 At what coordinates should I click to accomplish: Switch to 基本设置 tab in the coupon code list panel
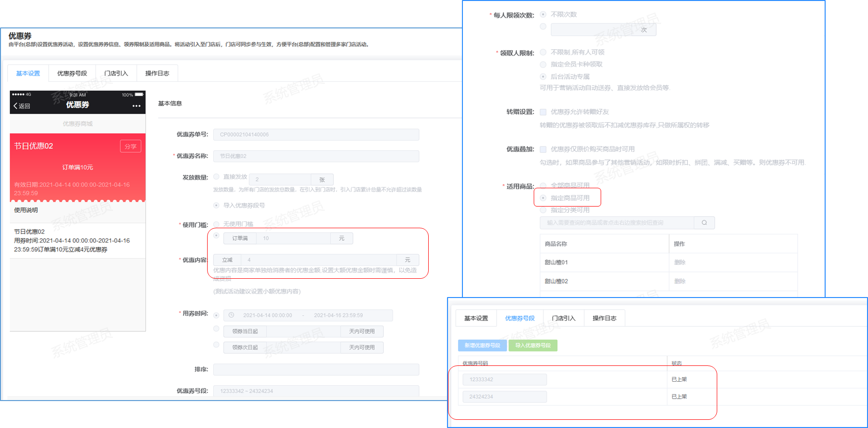(x=476, y=318)
